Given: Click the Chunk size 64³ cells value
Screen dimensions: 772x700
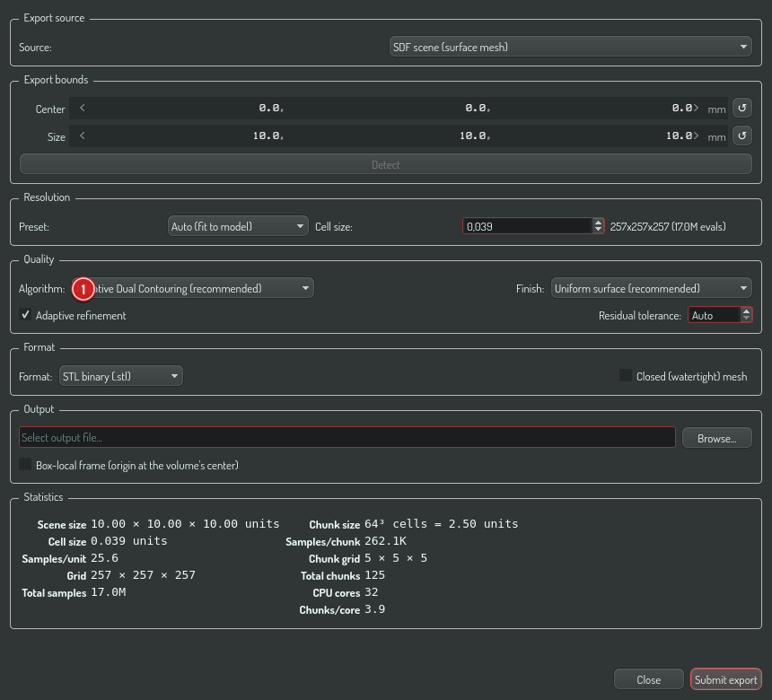Looking at the screenshot, I should click(x=441, y=524).
